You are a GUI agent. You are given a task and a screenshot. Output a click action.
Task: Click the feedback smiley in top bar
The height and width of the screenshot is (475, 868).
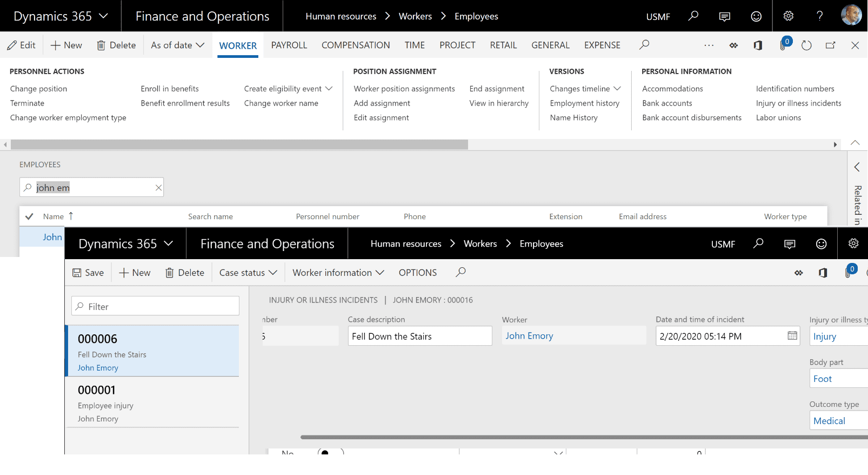(756, 16)
